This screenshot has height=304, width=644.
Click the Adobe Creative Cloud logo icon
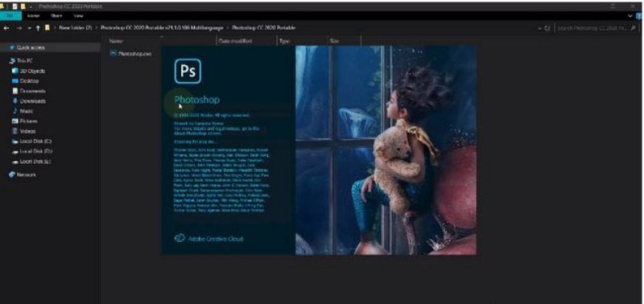[x=180, y=238]
